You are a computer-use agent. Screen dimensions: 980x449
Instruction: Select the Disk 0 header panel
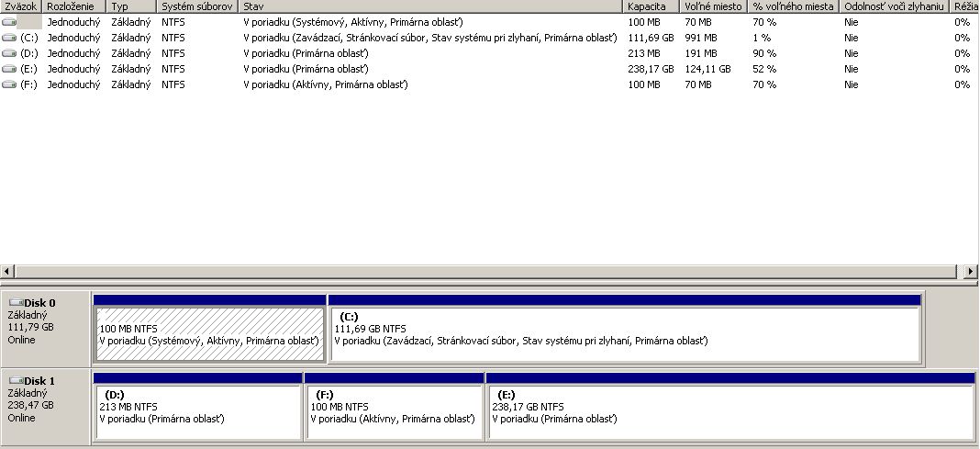click(x=46, y=329)
